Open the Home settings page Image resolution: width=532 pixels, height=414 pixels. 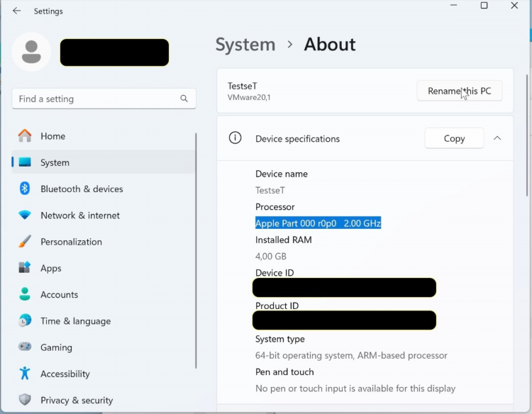point(104,136)
